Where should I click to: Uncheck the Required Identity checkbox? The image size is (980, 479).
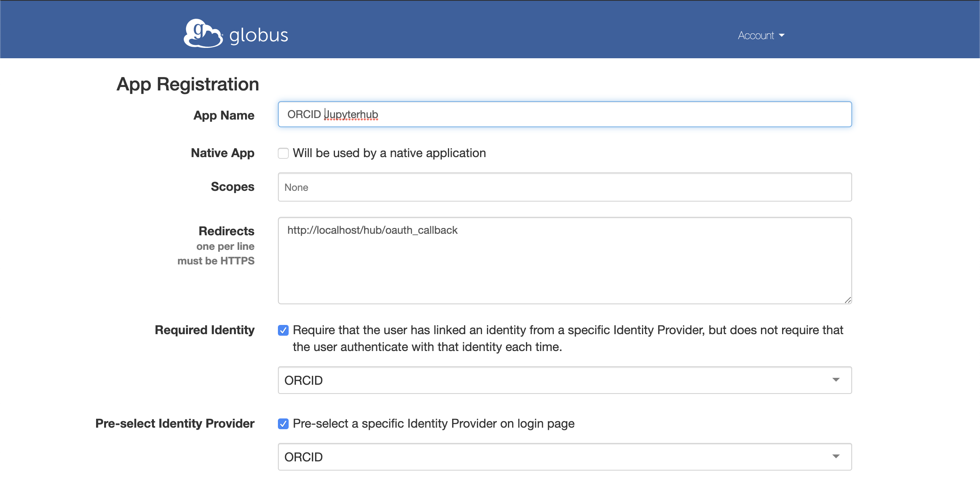pos(283,330)
